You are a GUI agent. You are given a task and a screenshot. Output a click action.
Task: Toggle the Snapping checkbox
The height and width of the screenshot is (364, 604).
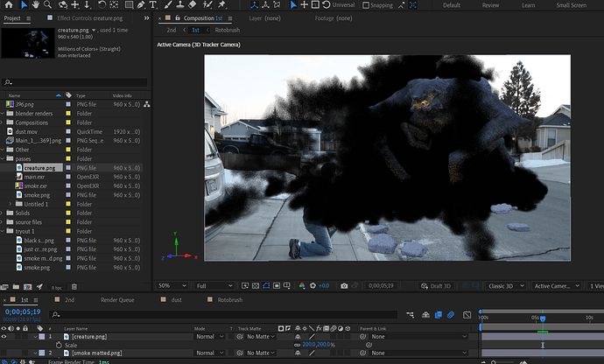[x=366, y=5]
